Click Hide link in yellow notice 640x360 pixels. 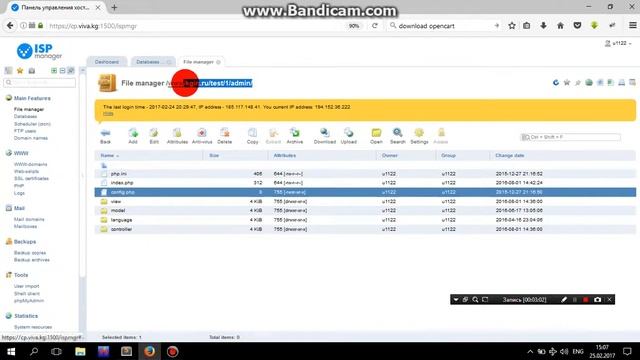pyautogui.click(x=108, y=113)
